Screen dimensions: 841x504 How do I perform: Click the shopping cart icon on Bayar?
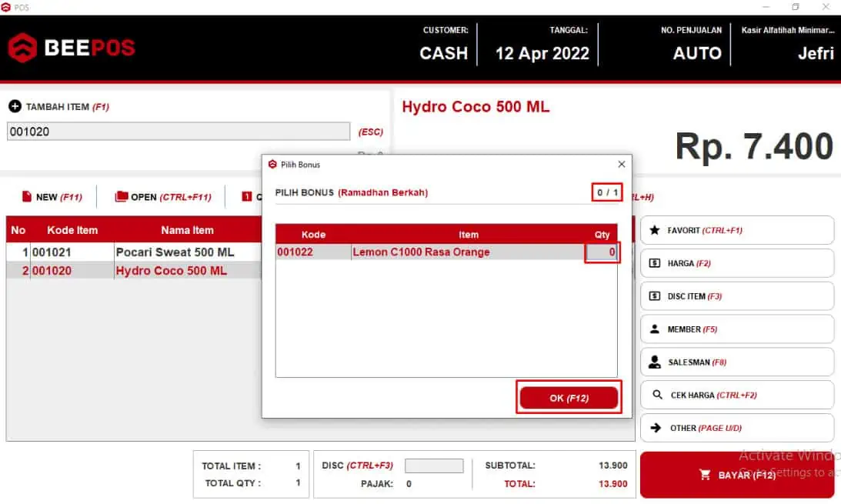pos(705,475)
